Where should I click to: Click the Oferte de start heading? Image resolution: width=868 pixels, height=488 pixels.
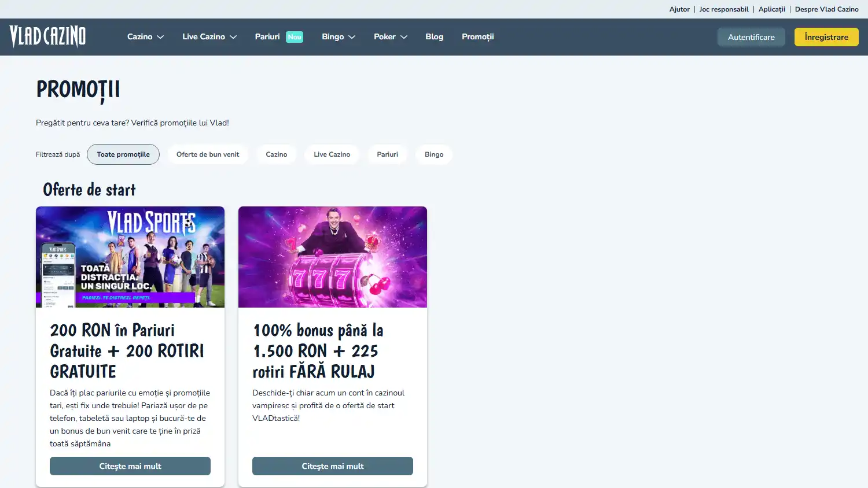click(89, 190)
